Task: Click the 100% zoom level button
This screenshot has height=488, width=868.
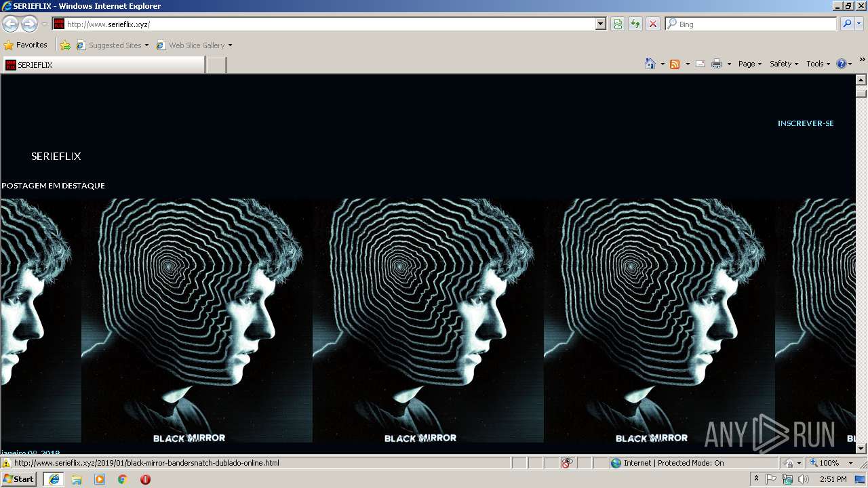Action: coord(824,463)
